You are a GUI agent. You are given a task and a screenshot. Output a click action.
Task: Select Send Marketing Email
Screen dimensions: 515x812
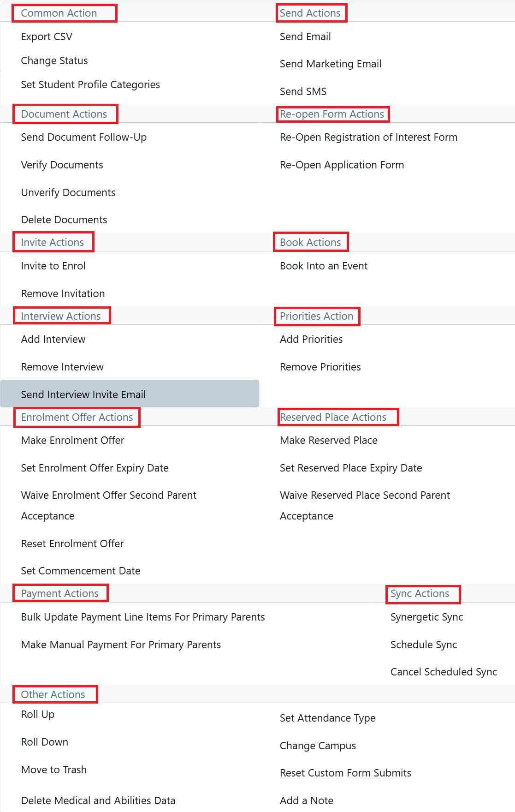click(331, 64)
